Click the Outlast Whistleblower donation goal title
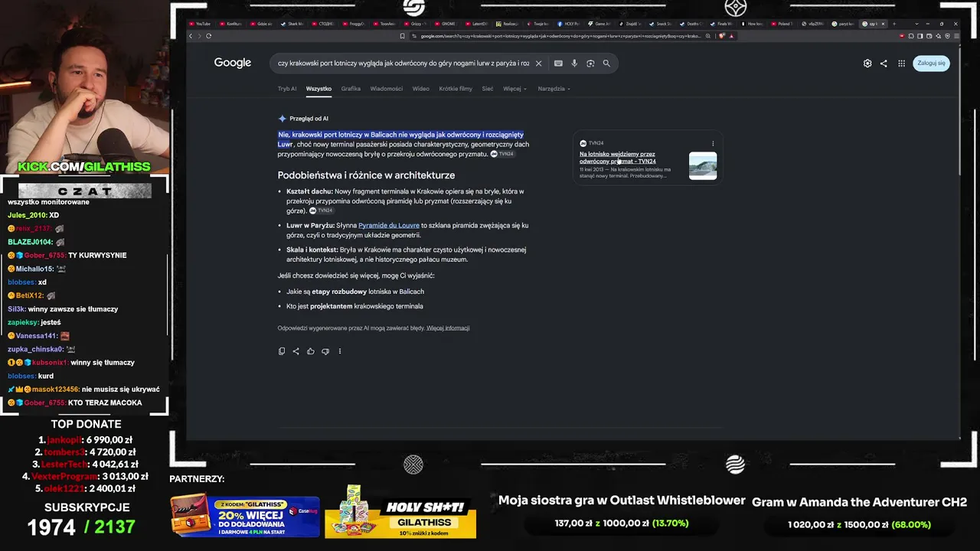 coord(622,500)
